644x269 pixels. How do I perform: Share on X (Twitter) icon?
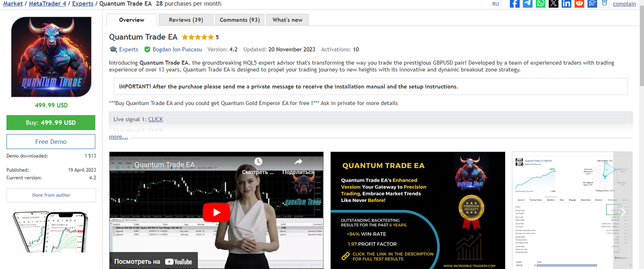pyautogui.click(x=554, y=3)
